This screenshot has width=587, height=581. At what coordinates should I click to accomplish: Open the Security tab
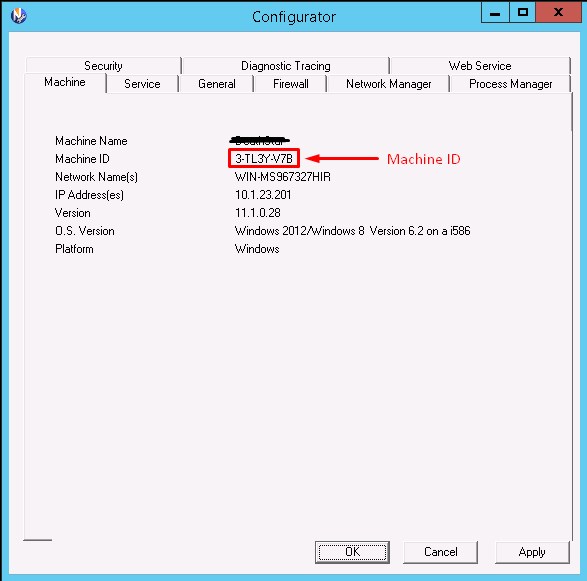click(x=103, y=66)
